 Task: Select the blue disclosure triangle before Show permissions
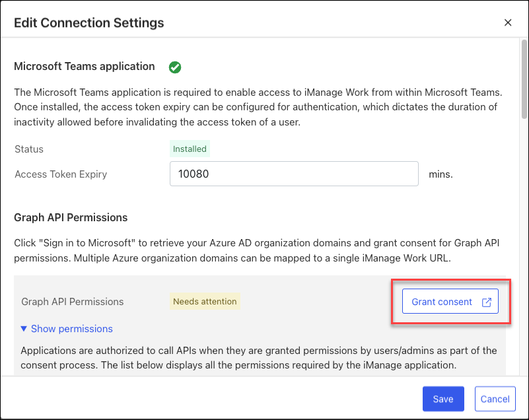(24, 329)
